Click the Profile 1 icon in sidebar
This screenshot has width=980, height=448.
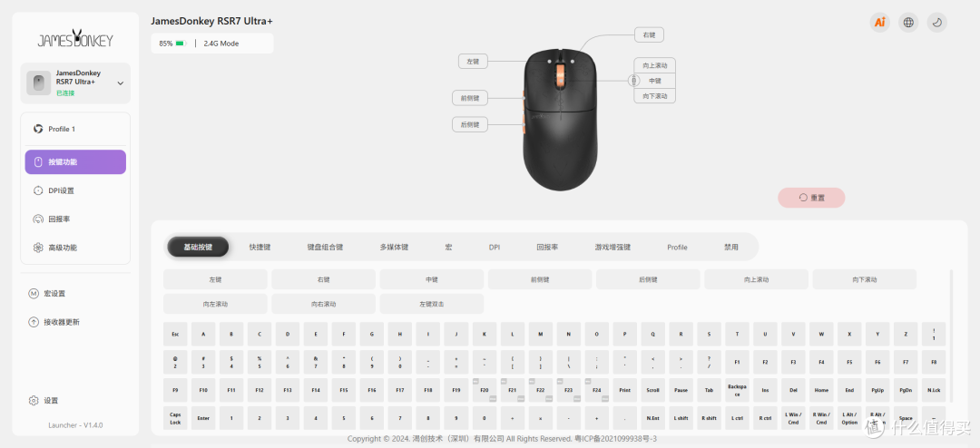pyautogui.click(x=38, y=129)
